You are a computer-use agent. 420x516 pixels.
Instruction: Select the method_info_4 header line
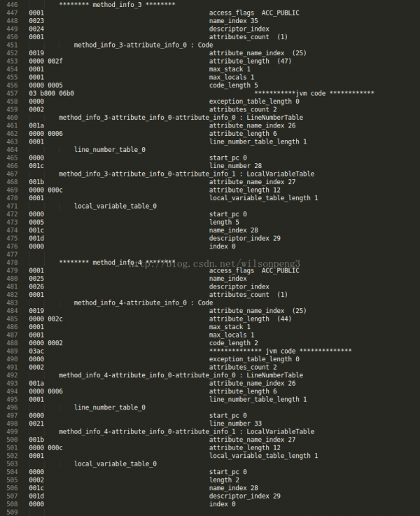point(117,263)
